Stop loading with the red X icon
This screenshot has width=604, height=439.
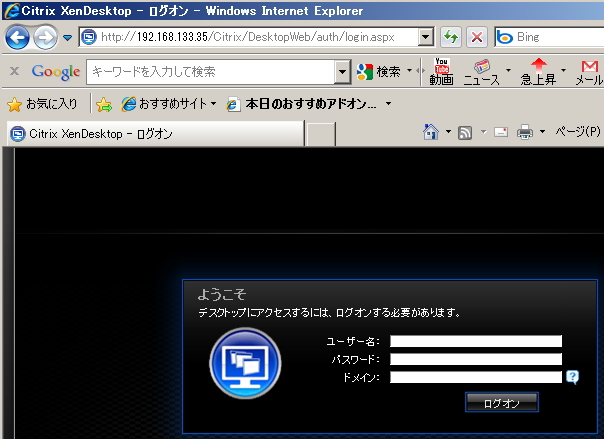click(x=477, y=37)
